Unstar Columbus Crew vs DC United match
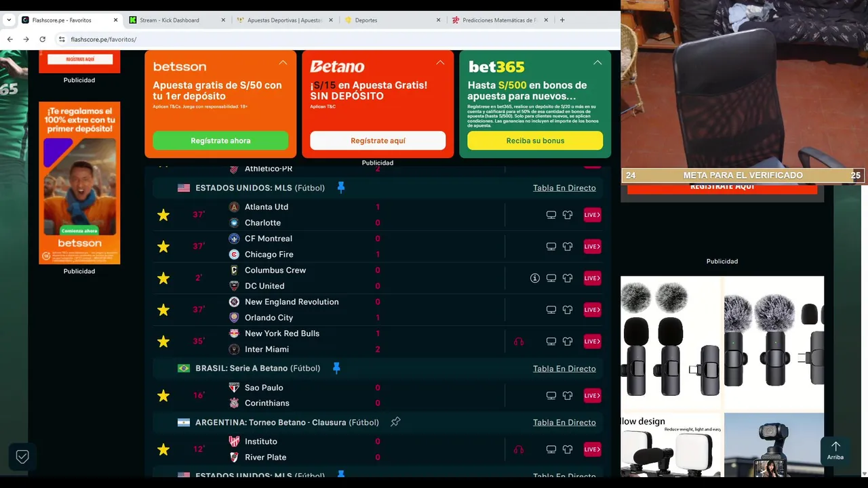The width and height of the screenshot is (868, 488). [x=163, y=278]
